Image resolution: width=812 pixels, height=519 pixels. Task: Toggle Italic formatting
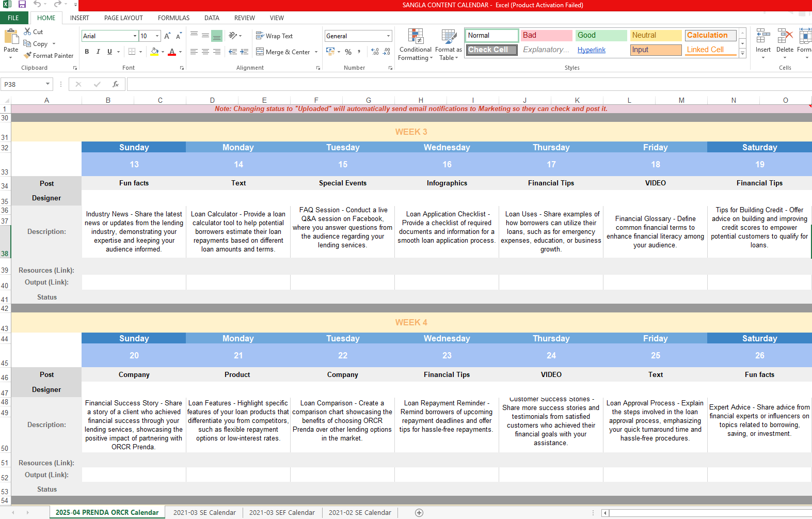click(98, 52)
